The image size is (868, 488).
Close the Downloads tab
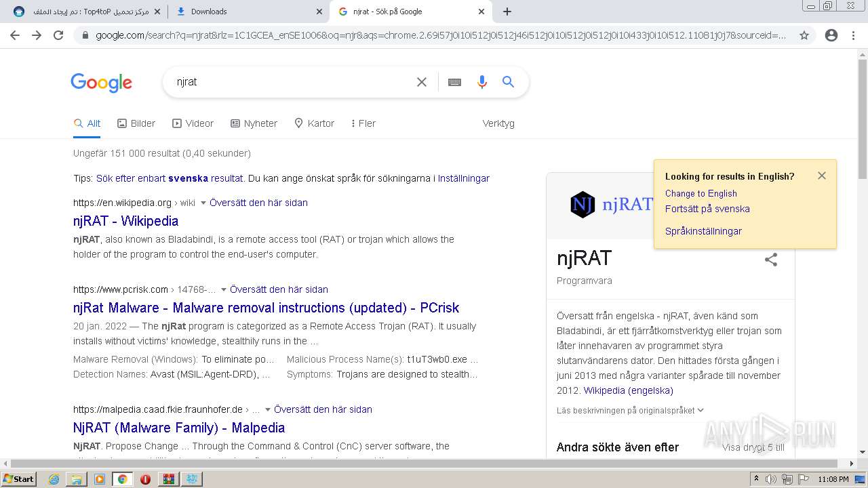tap(319, 12)
